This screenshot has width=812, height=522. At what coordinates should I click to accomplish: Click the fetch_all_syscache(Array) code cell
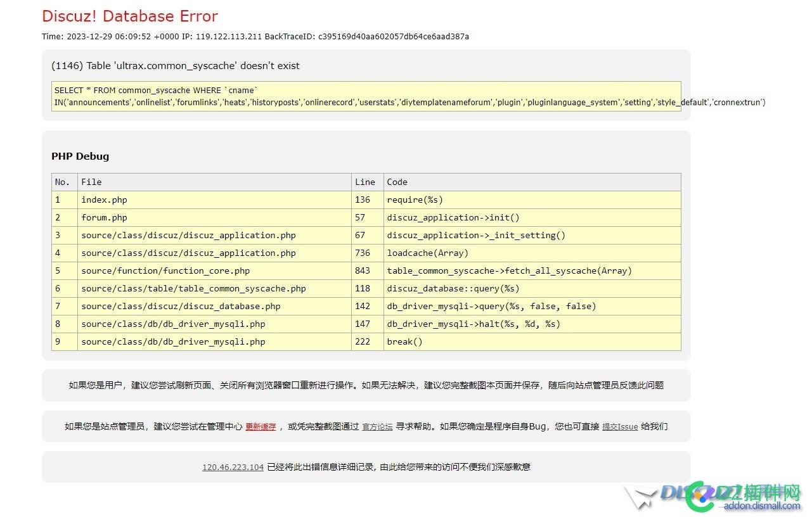point(532,271)
